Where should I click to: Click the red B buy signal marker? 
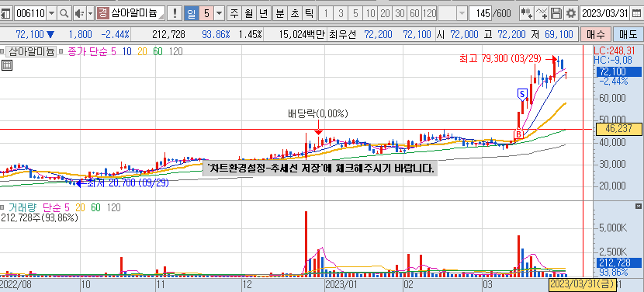tap(519, 134)
